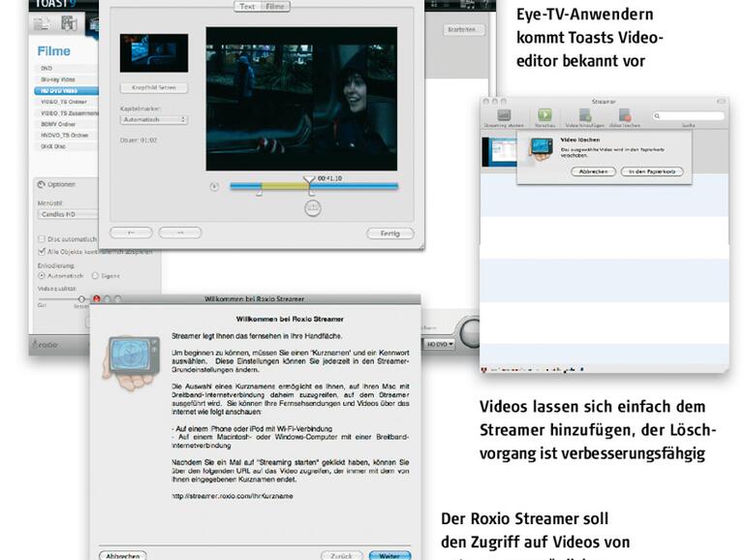Toggle the Disc automatisch checkbox
The height and width of the screenshot is (560, 746).
coord(42,239)
